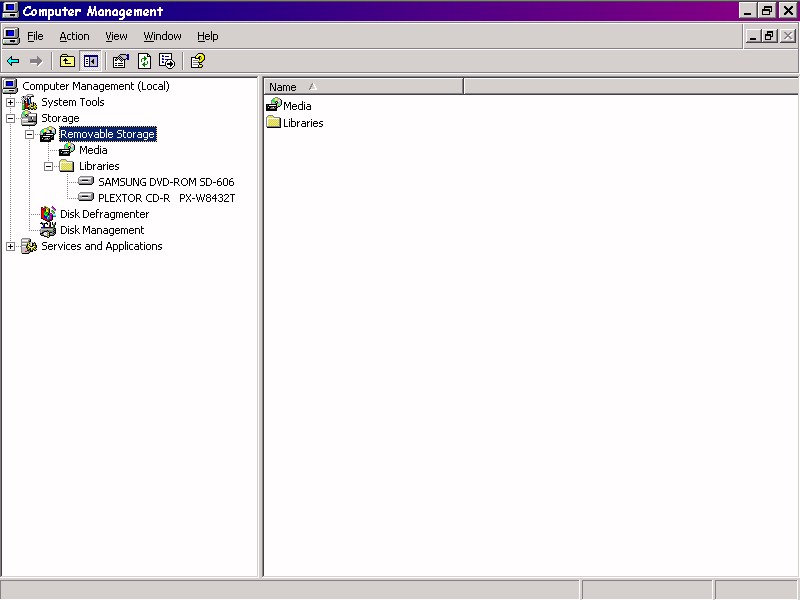Click the PLEXTOR CD-R drive icon
The width and height of the screenshot is (800, 600).
pyautogui.click(x=86, y=197)
